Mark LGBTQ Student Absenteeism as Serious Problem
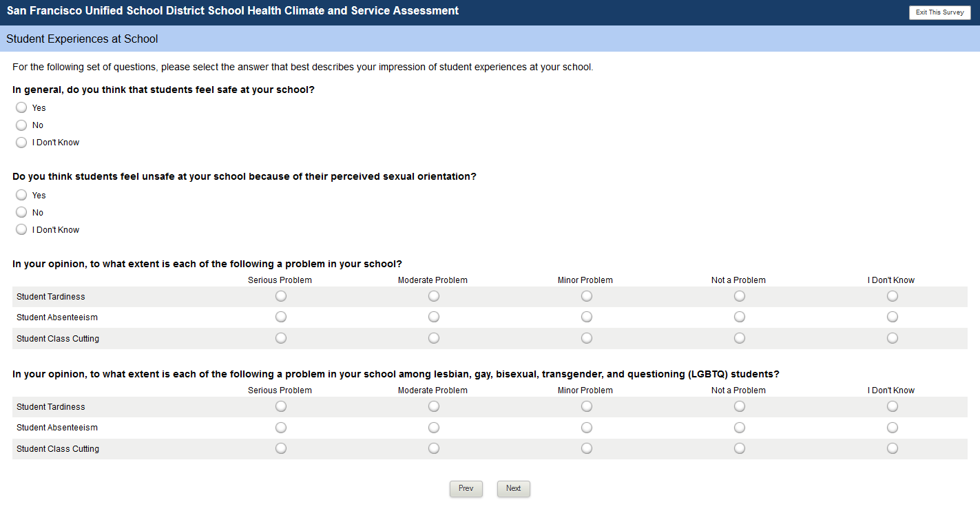 (x=281, y=427)
